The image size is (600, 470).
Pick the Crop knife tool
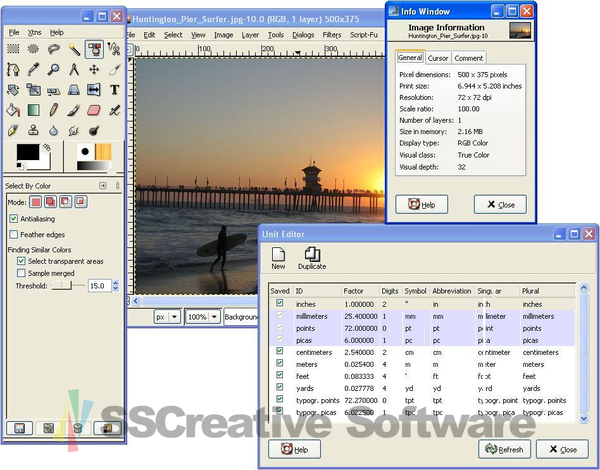(x=114, y=69)
